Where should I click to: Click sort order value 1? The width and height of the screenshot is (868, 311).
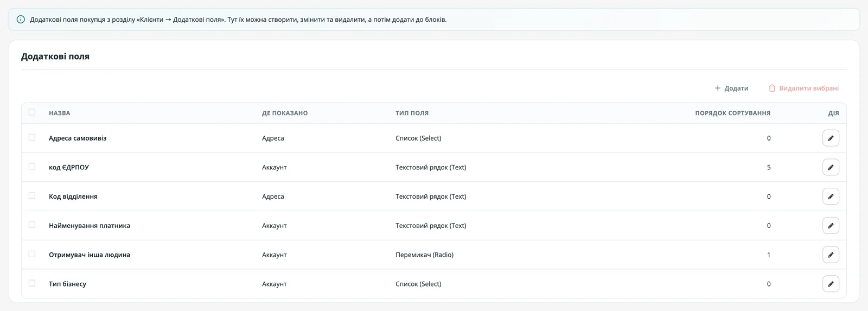[x=769, y=255]
